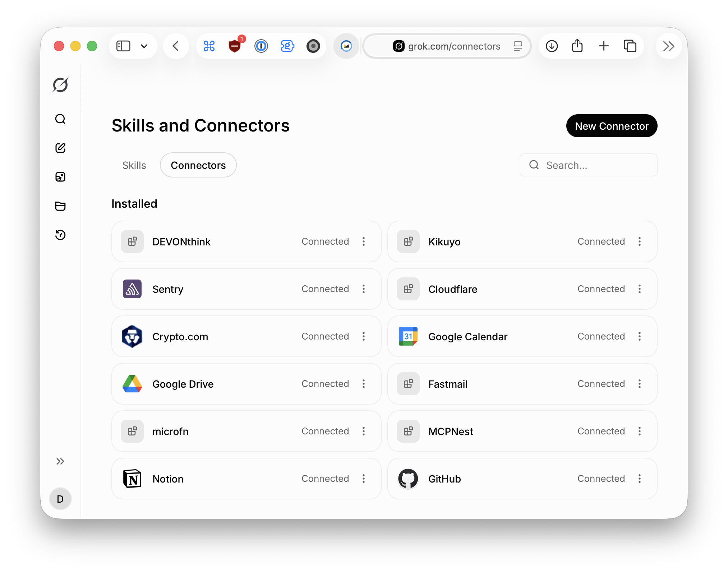
Task: Click the blue translate-style extension icon
Action: [287, 46]
